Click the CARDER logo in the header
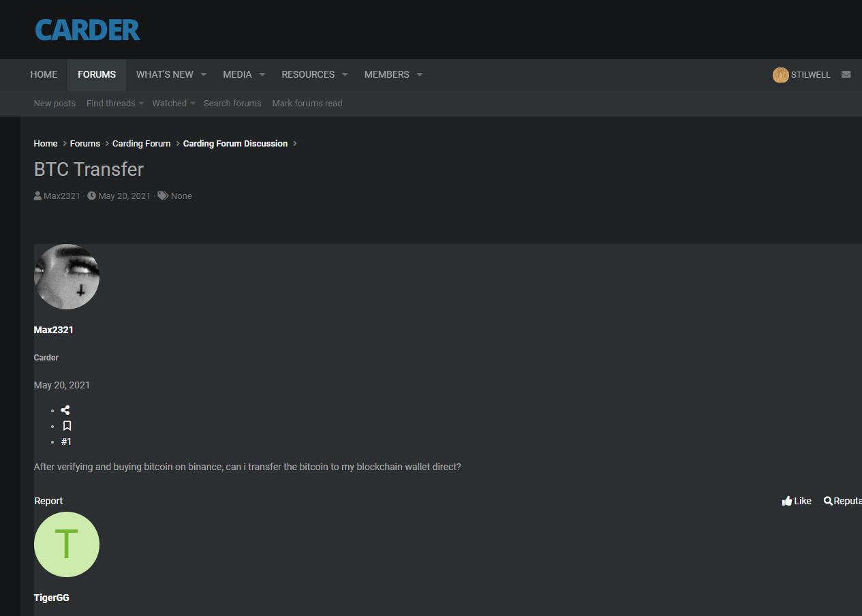 87,30
